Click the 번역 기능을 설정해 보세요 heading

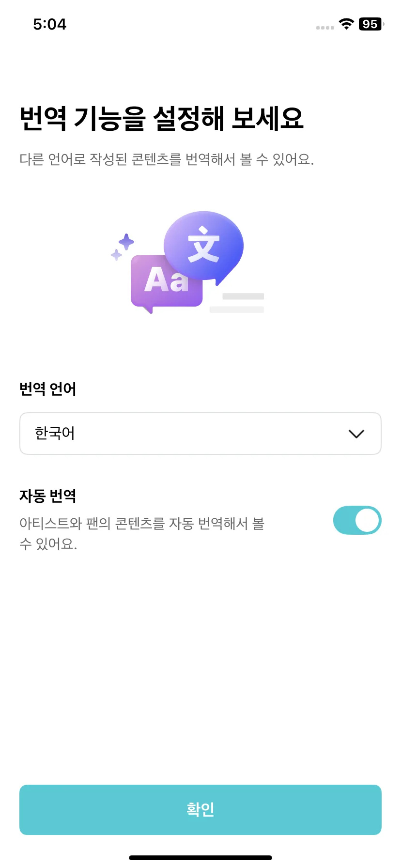point(161,118)
